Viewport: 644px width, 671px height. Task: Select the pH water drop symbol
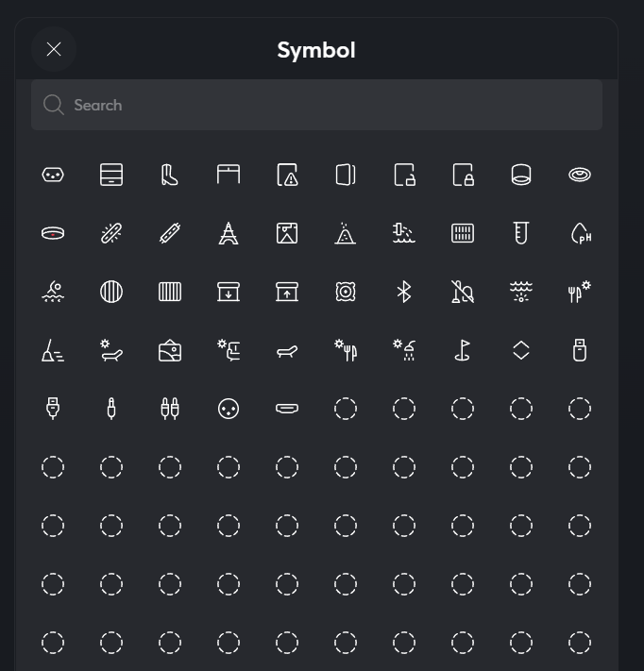tap(580, 233)
